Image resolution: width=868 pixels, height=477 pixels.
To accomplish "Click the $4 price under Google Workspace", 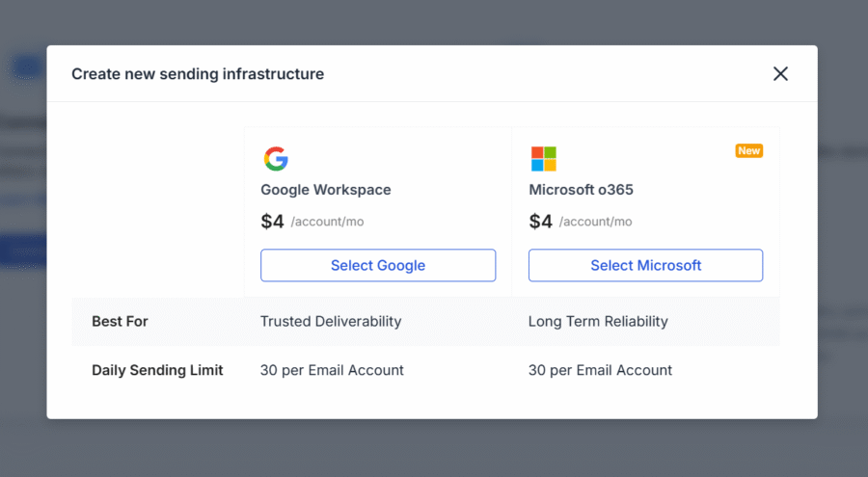I will [272, 222].
